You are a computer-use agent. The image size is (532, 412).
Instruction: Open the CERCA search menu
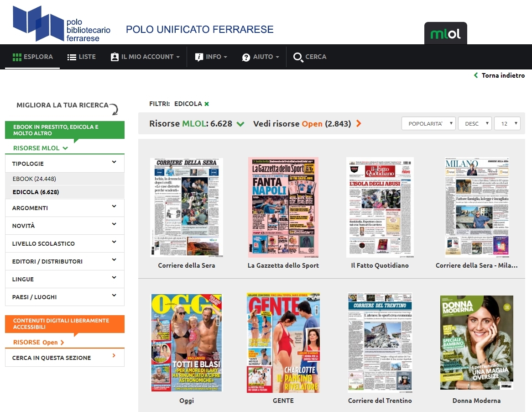(x=310, y=57)
